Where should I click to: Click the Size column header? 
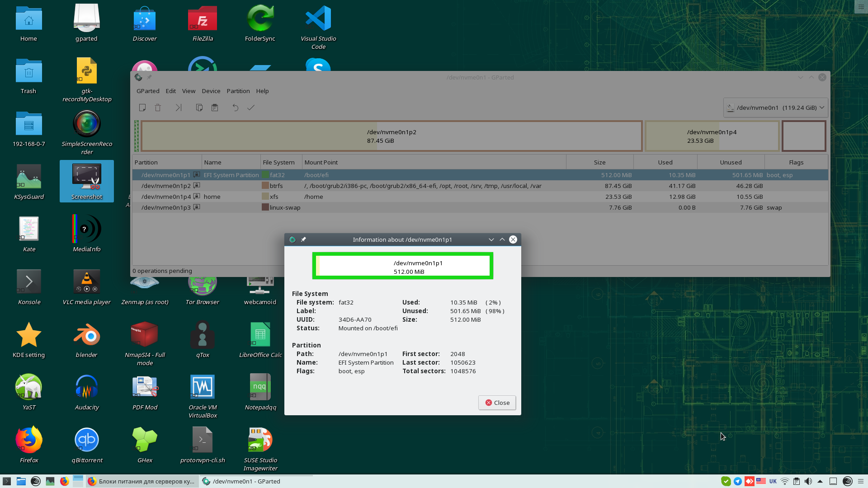599,162
